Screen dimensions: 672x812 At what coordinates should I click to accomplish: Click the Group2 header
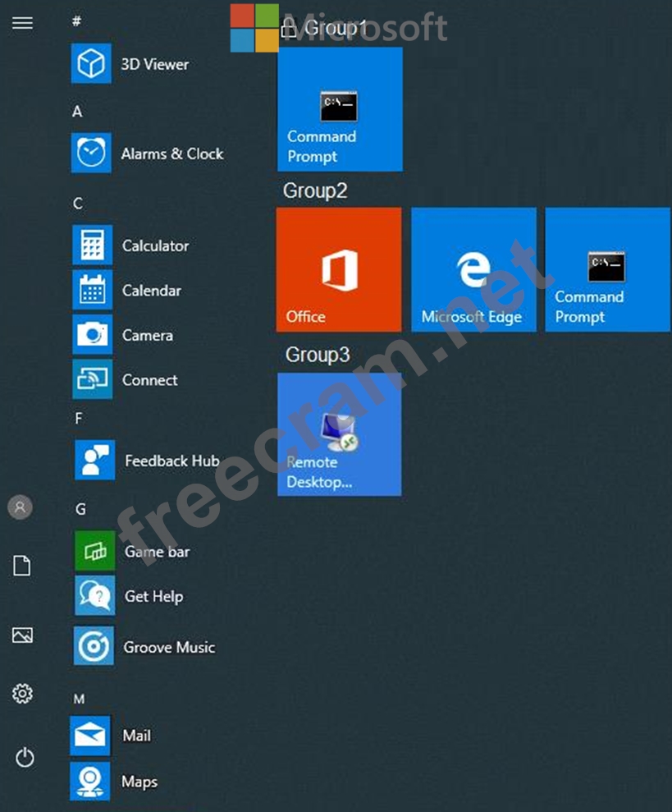pos(315,190)
